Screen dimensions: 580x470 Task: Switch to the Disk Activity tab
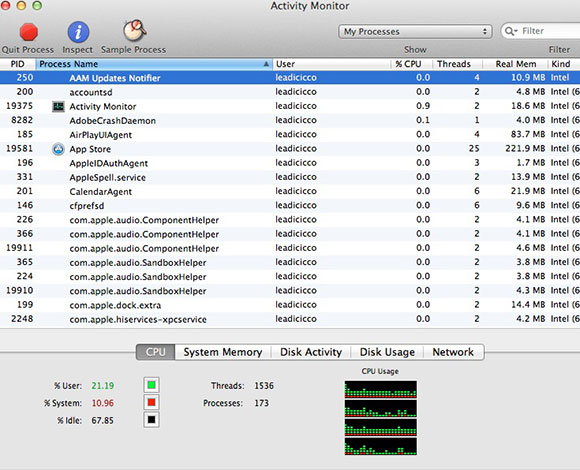pos(311,352)
